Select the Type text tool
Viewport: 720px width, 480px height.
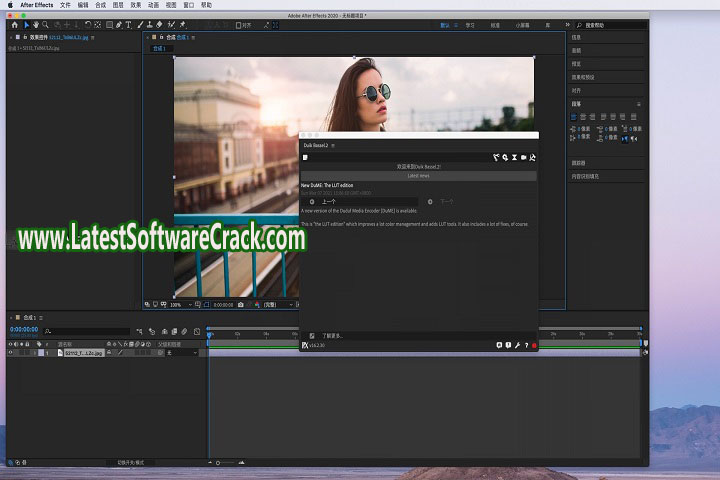coord(129,25)
